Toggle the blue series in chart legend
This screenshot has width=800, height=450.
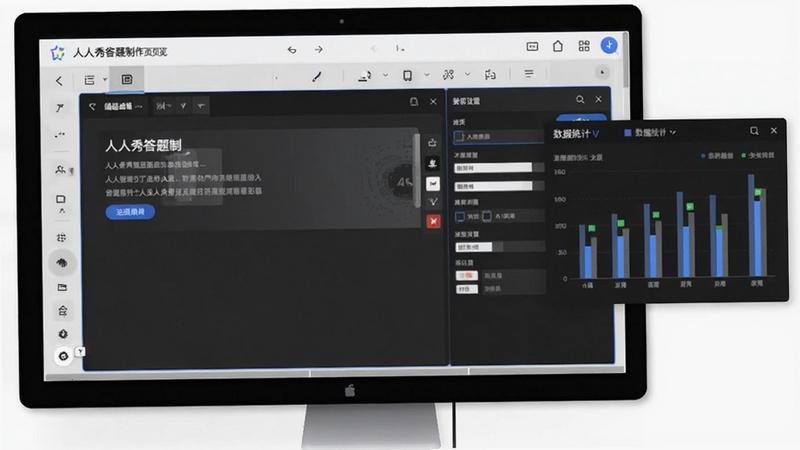716,156
